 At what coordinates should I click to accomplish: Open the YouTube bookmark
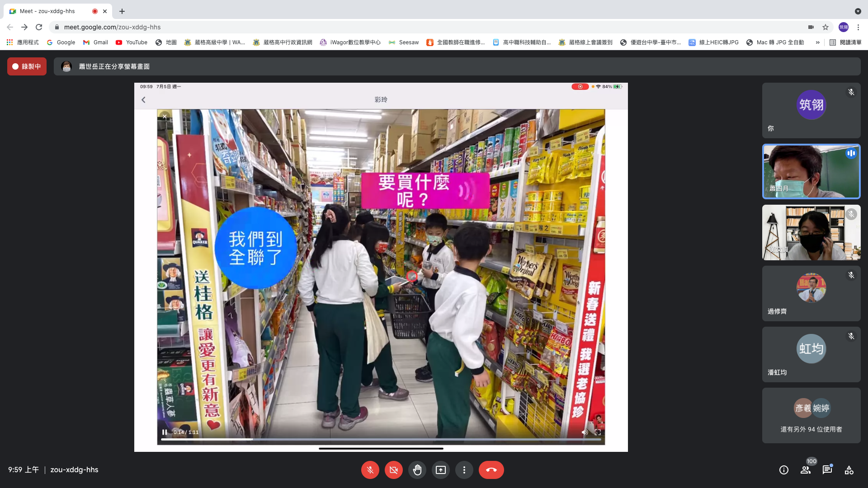click(132, 42)
